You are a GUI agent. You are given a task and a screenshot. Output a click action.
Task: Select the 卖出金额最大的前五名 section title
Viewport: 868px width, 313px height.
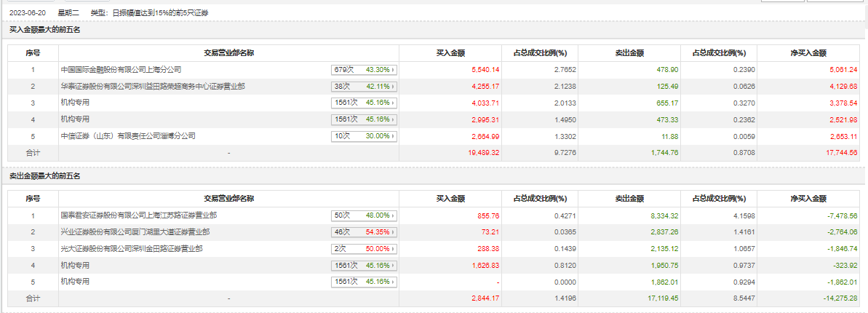pos(44,175)
